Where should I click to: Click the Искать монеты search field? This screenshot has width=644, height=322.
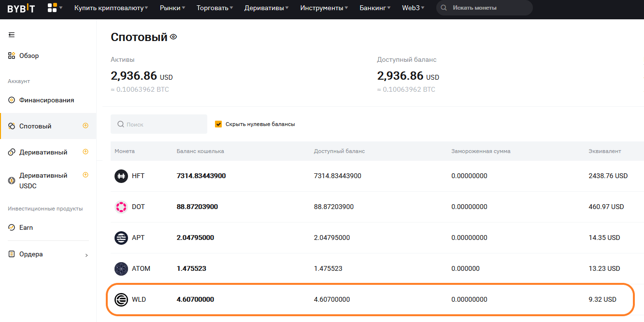pos(485,8)
